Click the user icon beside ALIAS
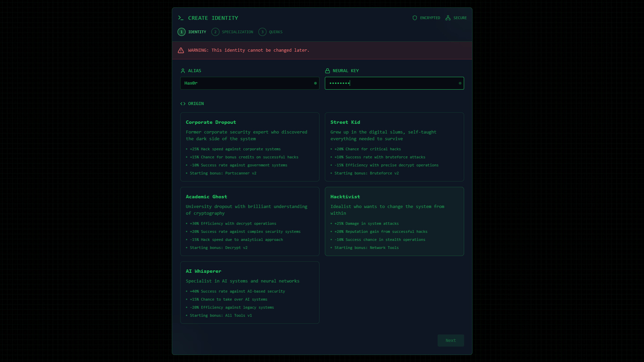Viewport: 644px width, 362px height. (x=183, y=70)
